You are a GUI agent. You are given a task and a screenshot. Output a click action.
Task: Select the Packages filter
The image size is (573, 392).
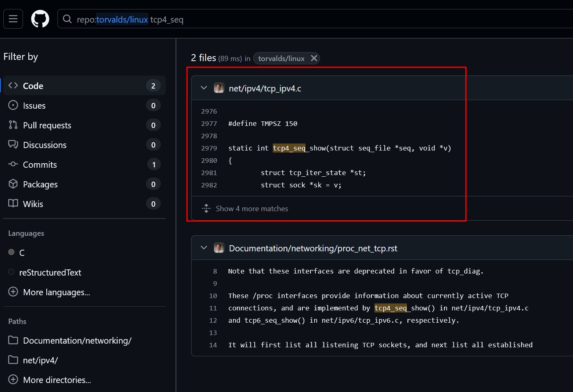tap(84, 184)
